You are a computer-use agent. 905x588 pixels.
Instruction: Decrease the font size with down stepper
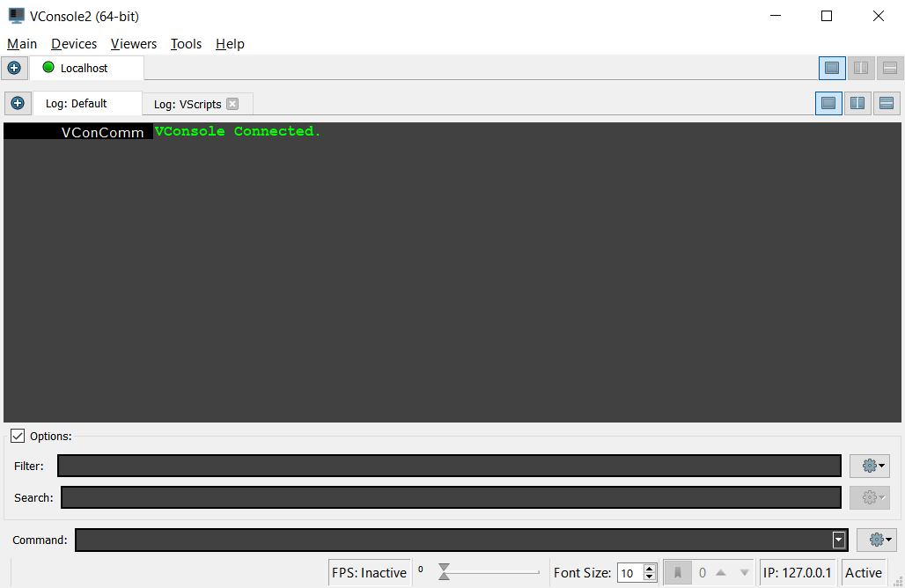pyautogui.click(x=650, y=577)
